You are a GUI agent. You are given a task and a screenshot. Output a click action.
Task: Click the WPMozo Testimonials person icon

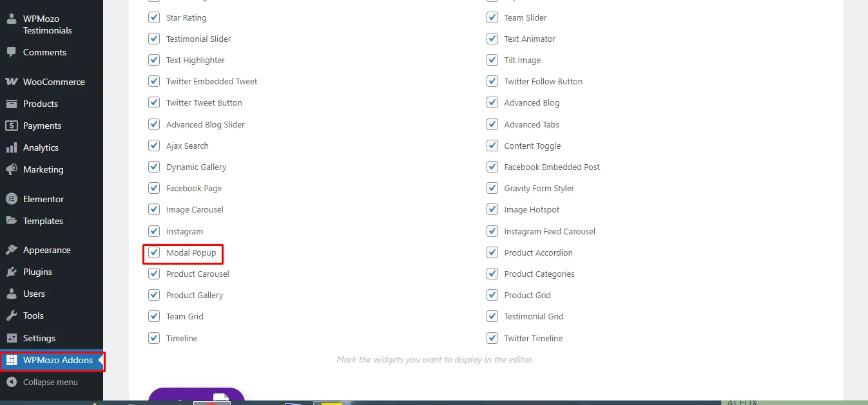12,19
